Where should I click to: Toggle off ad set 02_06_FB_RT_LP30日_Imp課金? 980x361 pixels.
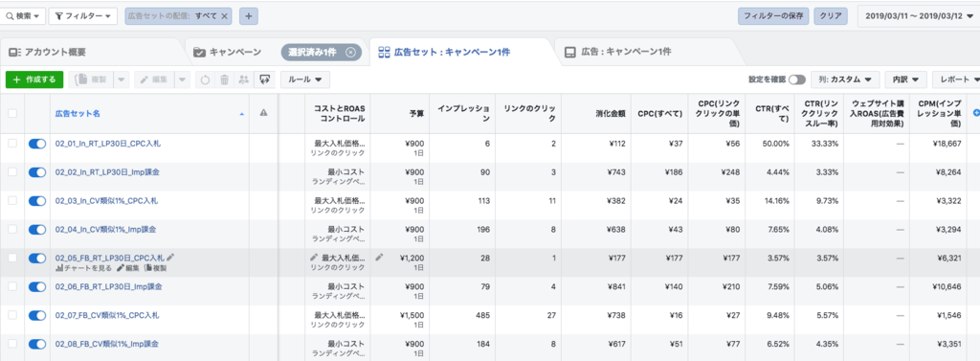point(37,286)
